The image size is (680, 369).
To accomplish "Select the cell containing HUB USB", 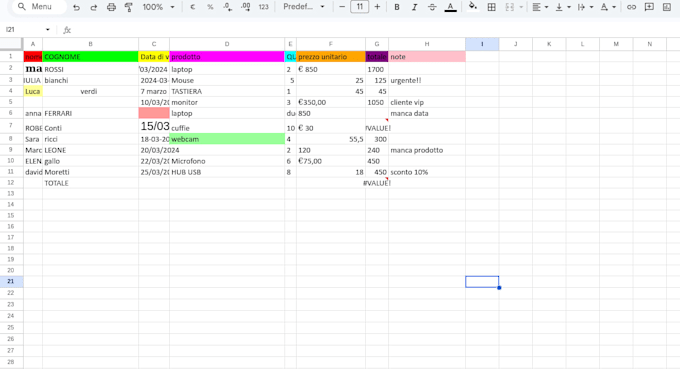I will pos(227,172).
